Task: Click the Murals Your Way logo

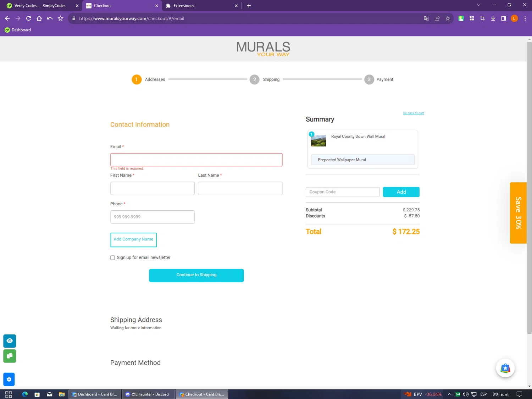Action: tap(263, 49)
